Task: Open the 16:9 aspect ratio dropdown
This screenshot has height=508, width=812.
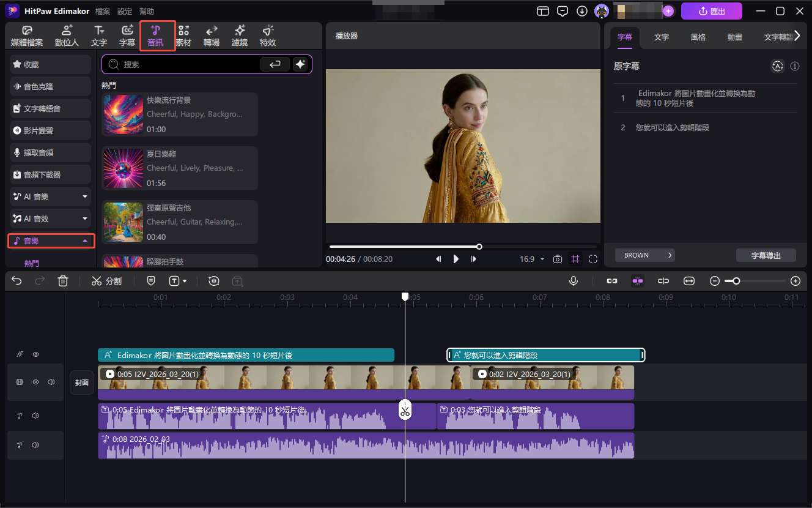Action: click(x=531, y=259)
